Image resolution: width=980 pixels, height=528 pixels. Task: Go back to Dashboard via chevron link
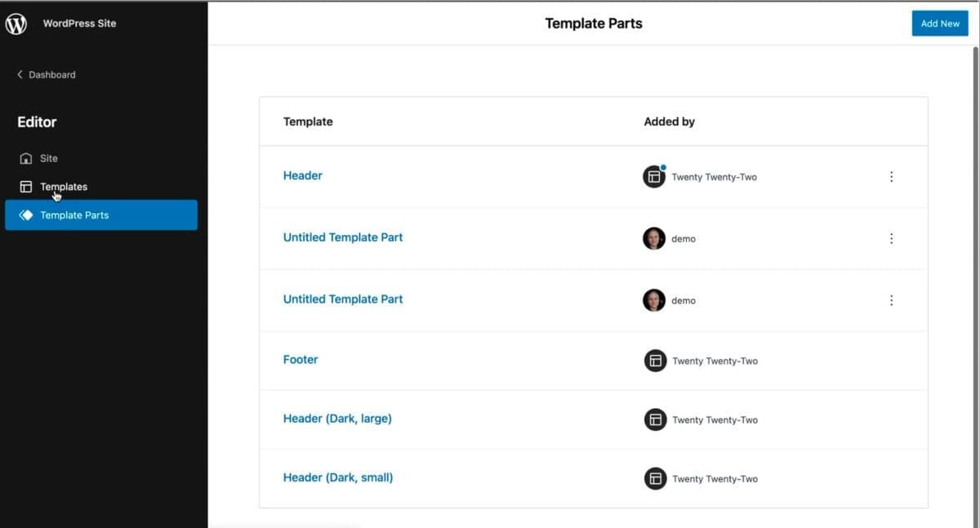46,74
